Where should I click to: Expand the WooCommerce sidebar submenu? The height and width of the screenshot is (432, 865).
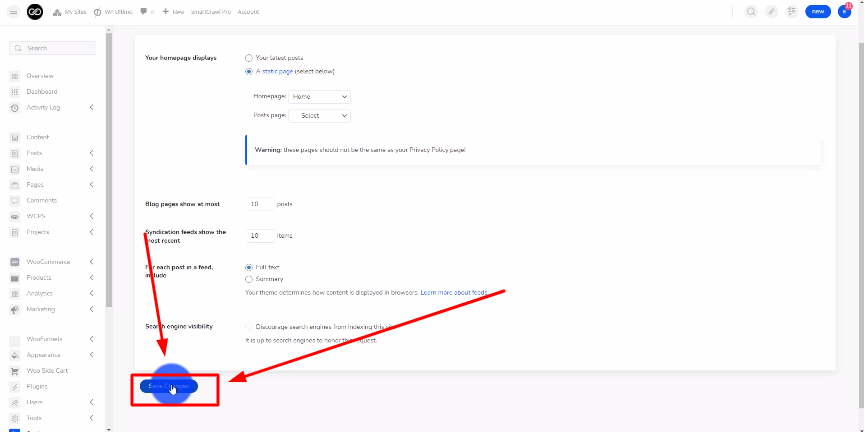tap(91, 262)
